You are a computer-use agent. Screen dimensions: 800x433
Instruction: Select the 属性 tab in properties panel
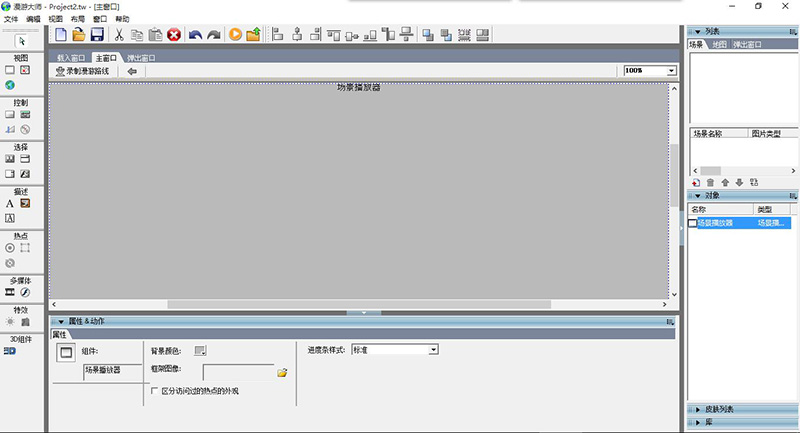[60, 335]
